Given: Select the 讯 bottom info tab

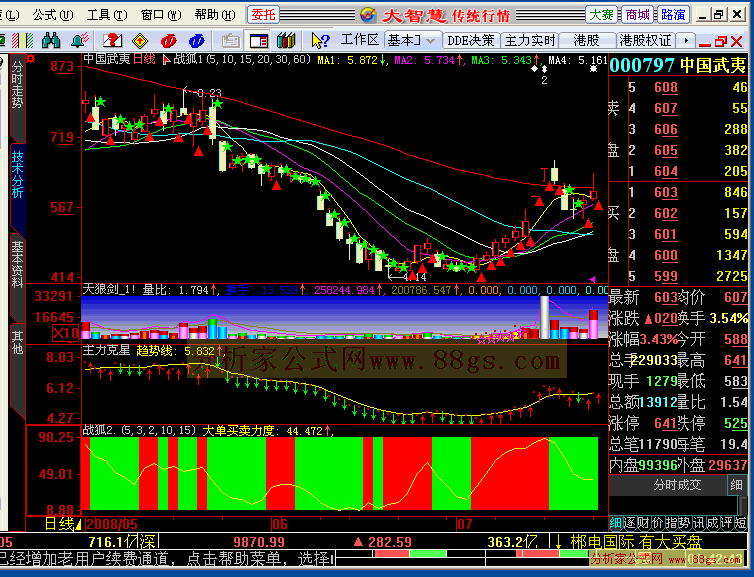Looking at the screenshot, I should click(x=698, y=523).
